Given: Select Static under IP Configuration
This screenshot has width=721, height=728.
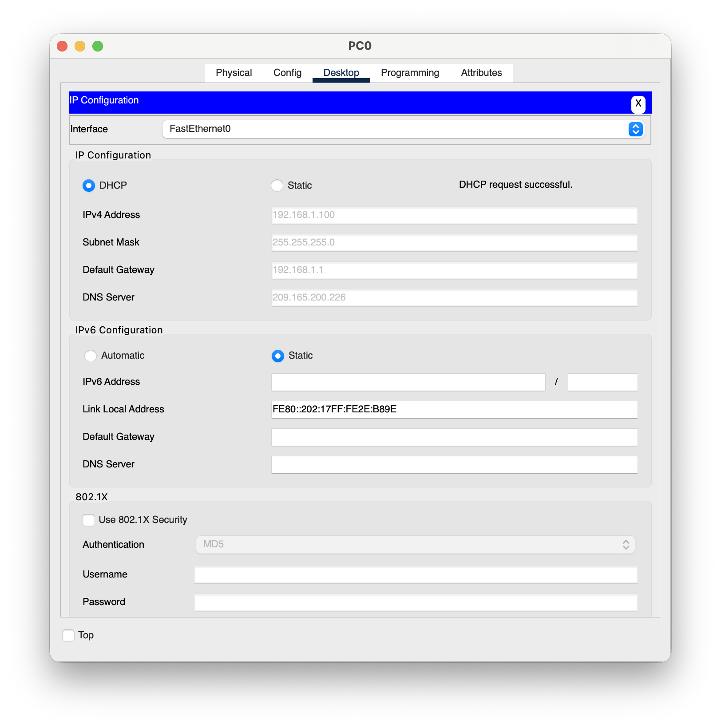Looking at the screenshot, I should click(x=277, y=186).
